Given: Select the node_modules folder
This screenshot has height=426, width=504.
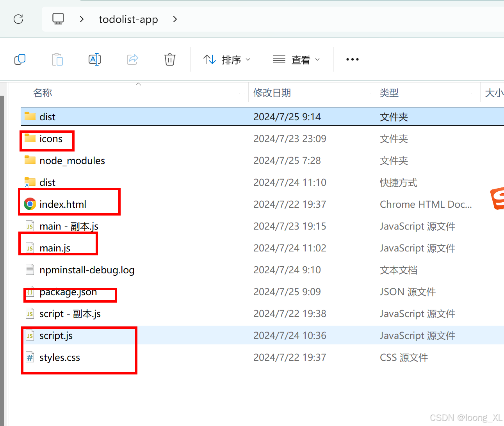Looking at the screenshot, I should point(72,160).
